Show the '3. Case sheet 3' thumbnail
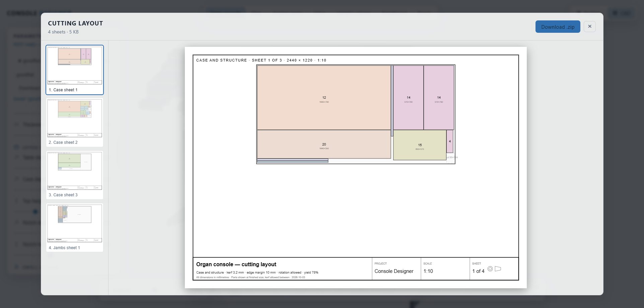 [x=75, y=175]
